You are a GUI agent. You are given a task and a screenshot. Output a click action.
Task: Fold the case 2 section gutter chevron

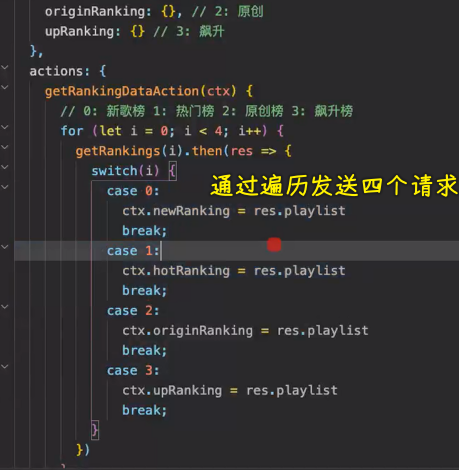[x=5, y=306]
